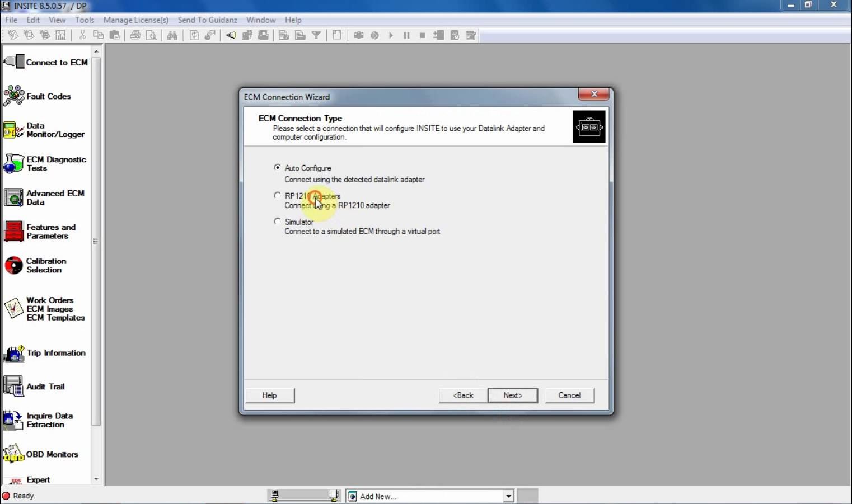Open the Tools menu
The image size is (852, 504).
(85, 20)
